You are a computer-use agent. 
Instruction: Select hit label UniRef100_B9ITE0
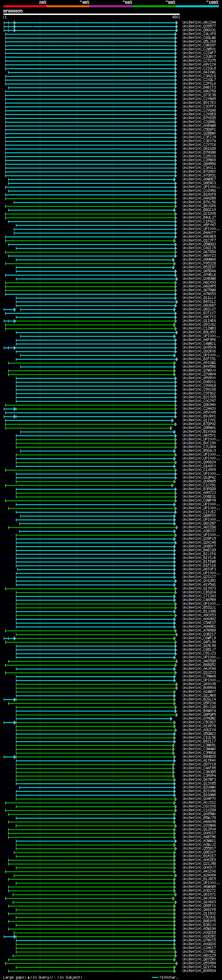pos(199,103)
